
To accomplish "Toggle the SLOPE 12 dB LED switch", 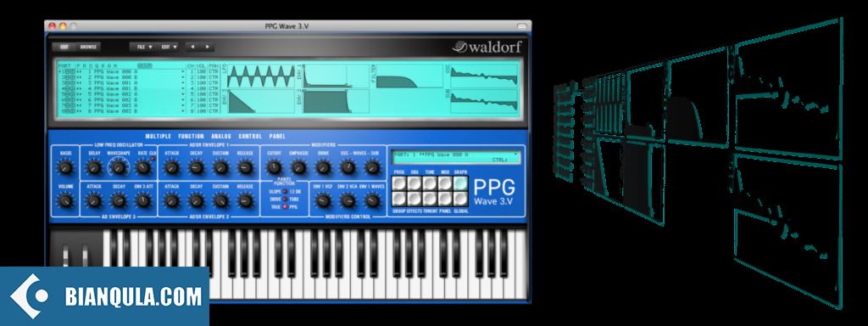I will pos(285,191).
